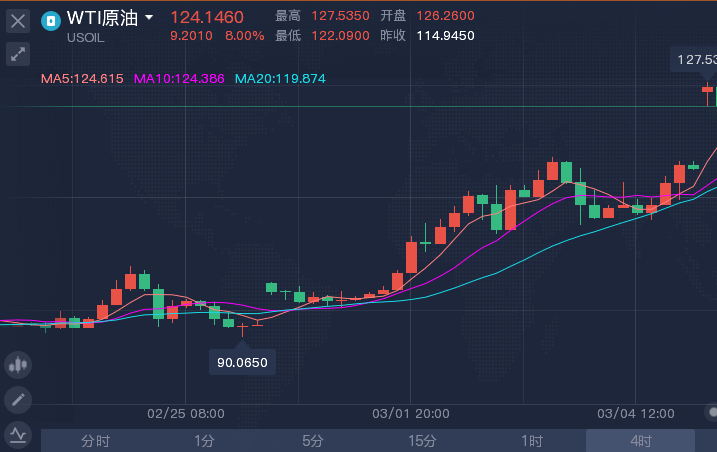Screen dimensions: 717x452
Task: Close the WTI crude oil chart
Action: (18, 21)
